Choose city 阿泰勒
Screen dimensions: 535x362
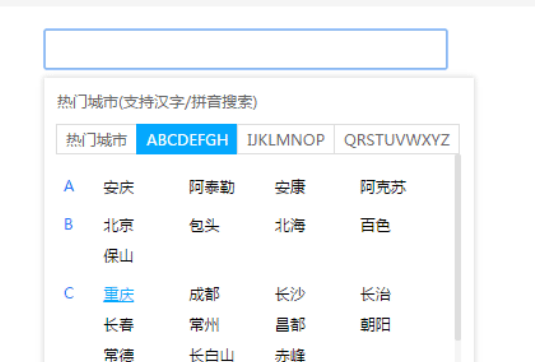[x=212, y=188]
